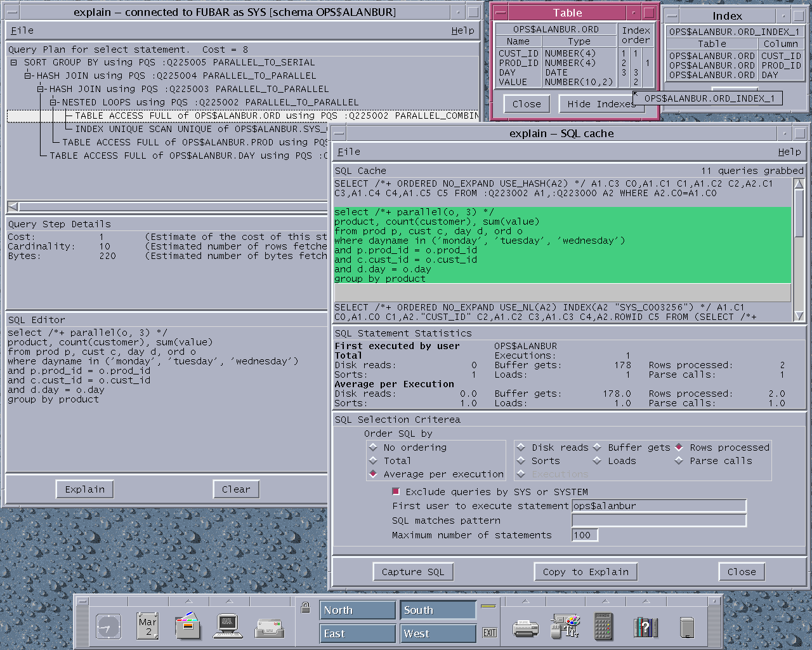
Task: Click the trash can icon
Action: click(686, 627)
